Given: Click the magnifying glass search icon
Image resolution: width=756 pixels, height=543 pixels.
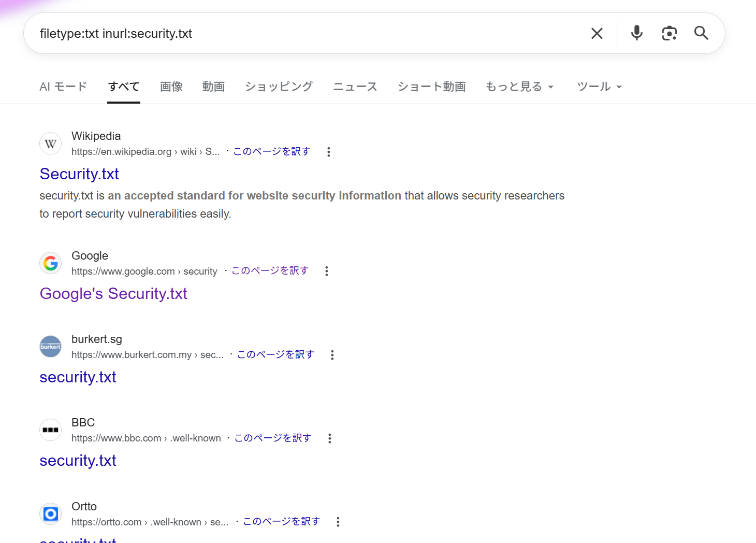Looking at the screenshot, I should tap(701, 33).
